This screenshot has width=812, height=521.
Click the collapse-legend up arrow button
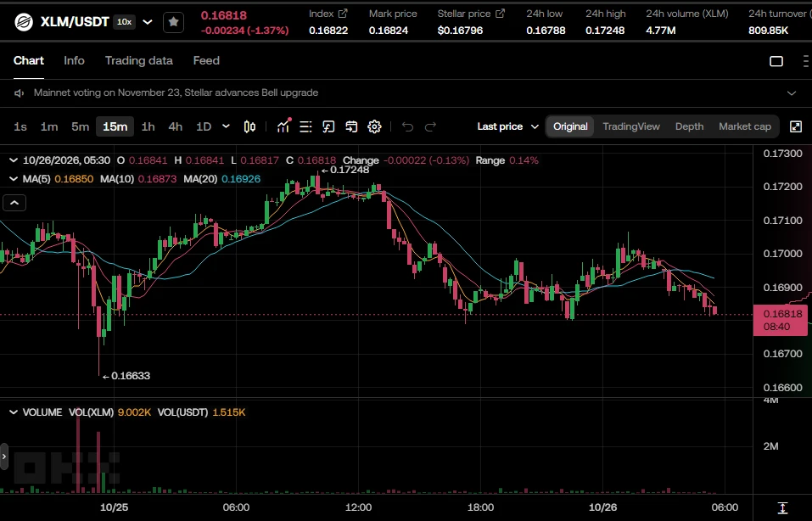(14, 203)
